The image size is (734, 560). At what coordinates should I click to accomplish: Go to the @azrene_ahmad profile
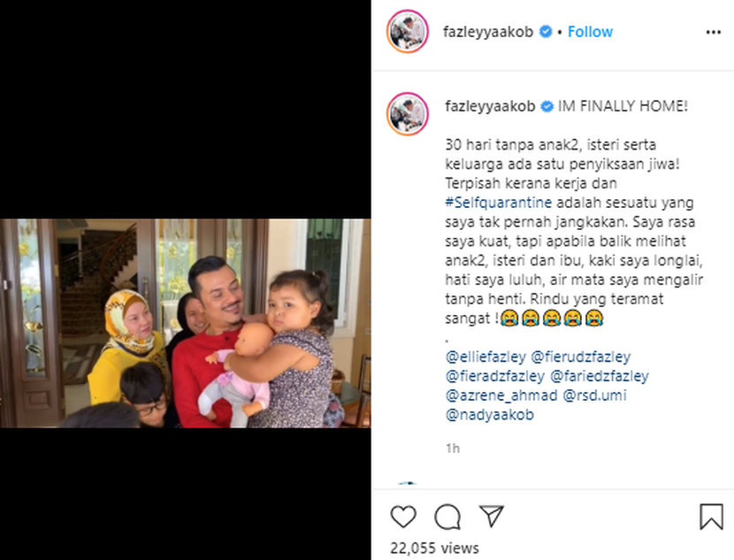(501, 395)
